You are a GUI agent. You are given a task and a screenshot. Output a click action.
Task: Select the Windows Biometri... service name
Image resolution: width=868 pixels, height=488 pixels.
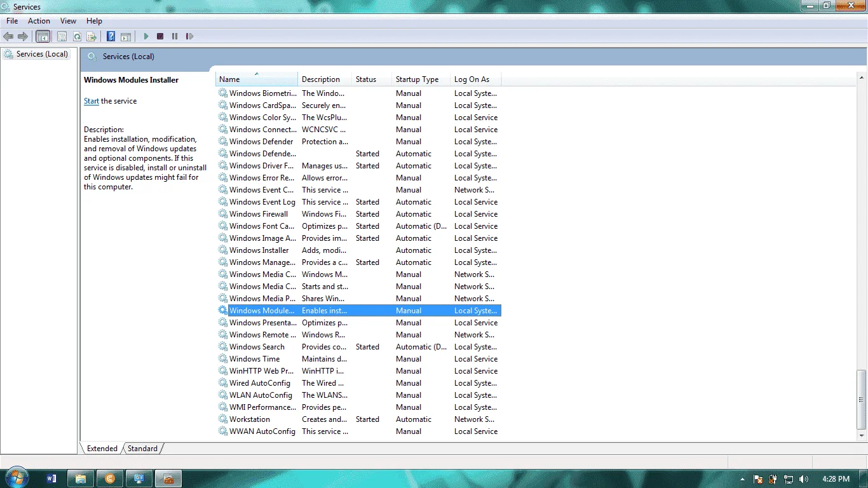[262, 93]
